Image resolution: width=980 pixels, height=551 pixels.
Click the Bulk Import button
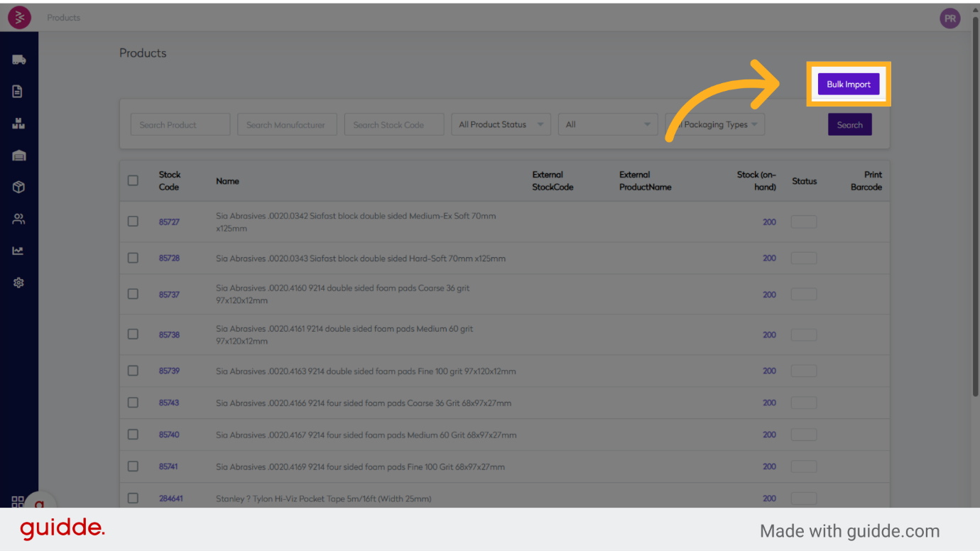tap(848, 84)
